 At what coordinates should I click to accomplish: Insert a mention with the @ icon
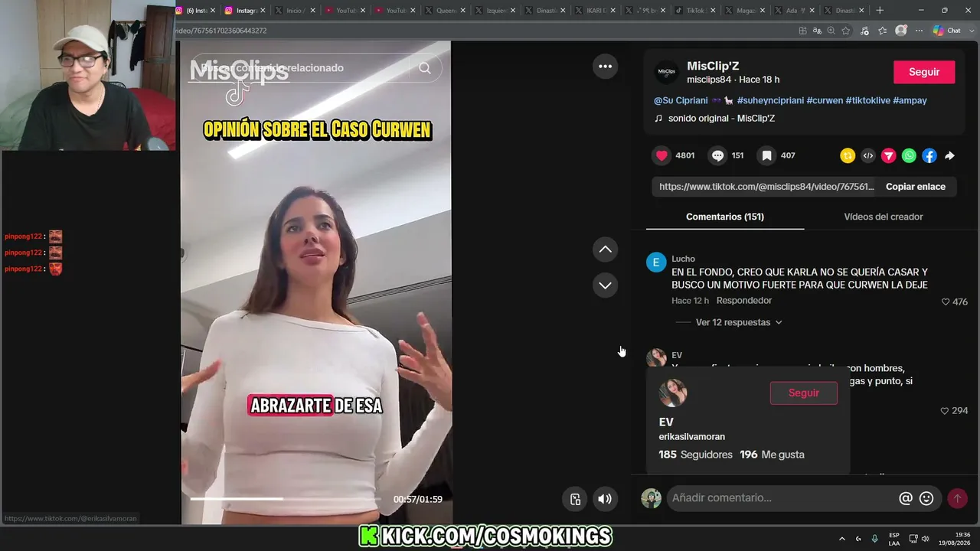point(906,498)
